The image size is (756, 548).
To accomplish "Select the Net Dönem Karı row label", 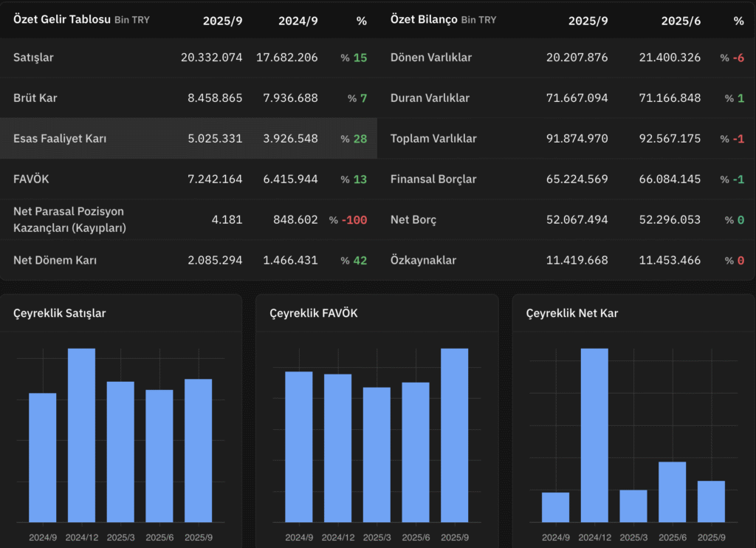I will pyautogui.click(x=55, y=260).
